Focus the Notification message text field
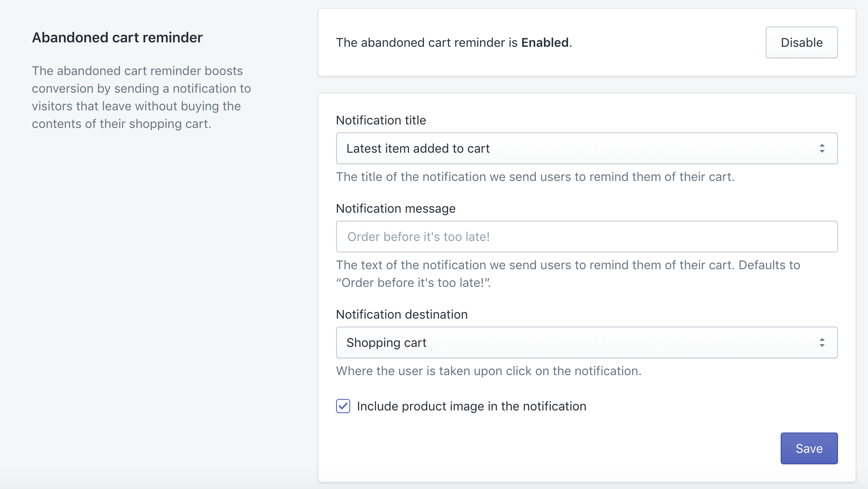This screenshot has height=489, width=868. (x=587, y=237)
